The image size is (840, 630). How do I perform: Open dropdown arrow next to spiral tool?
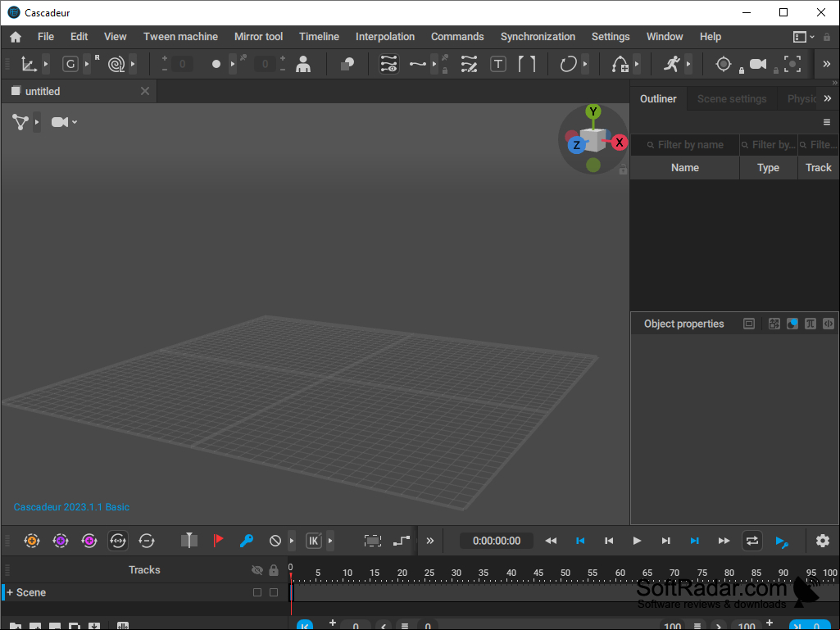[133, 64]
